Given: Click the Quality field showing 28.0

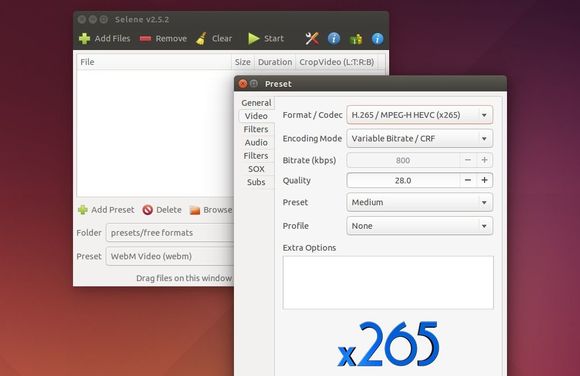Looking at the screenshot, I should (403, 181).
